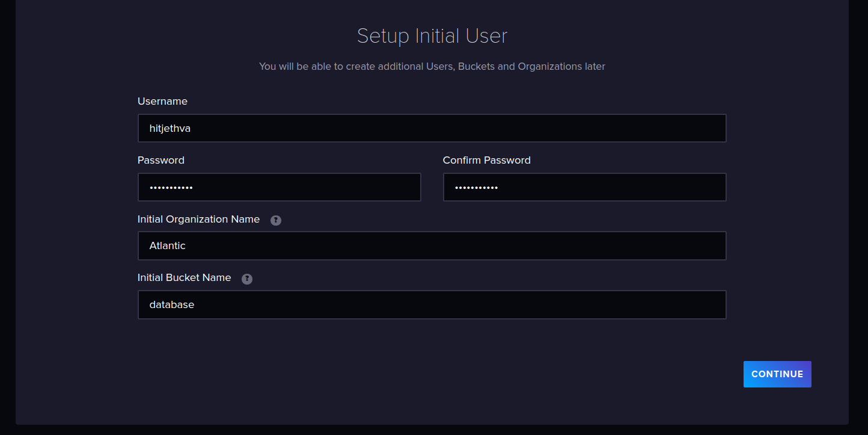Place cursor on the "Atlantic" organization text
Viewport: 868px width, 435px height.
point(168,245)
